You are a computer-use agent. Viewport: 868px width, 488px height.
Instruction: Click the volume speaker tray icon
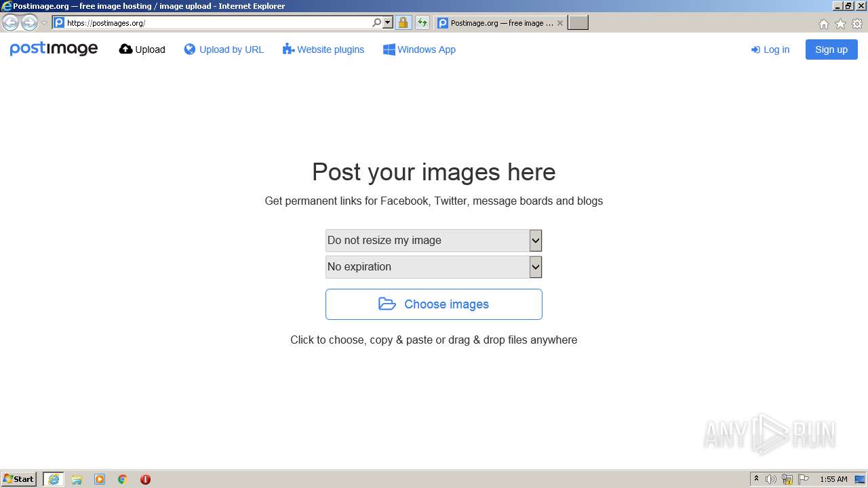(x=771, y=479)
